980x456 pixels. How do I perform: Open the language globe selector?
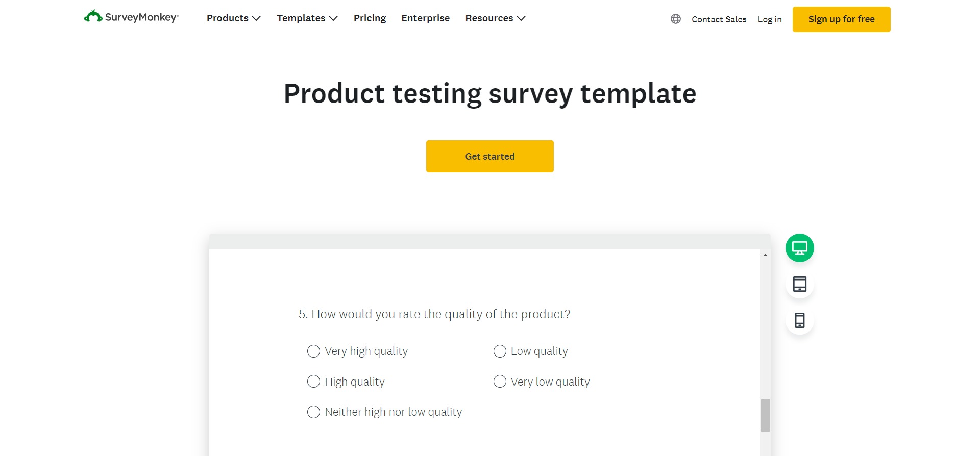675,19
